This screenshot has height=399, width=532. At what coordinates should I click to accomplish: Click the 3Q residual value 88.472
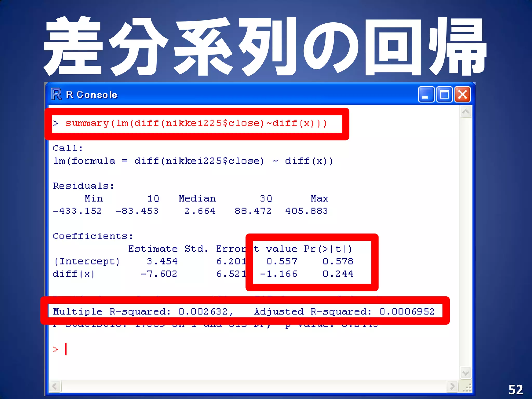pos(253,211)
